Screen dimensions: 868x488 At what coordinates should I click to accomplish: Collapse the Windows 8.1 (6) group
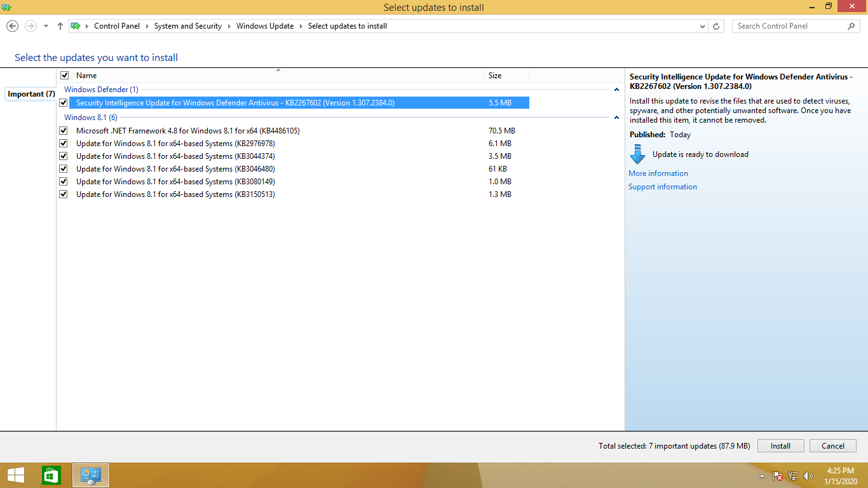click(x=616, y=118)
